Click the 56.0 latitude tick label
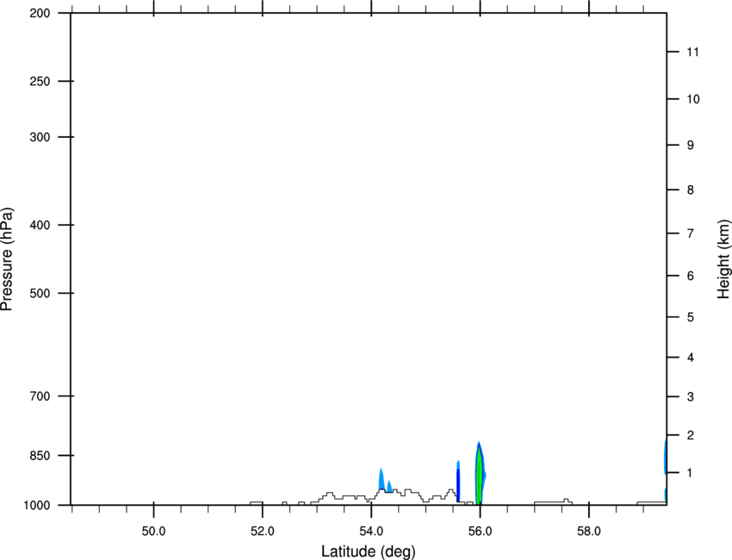The image size is (732, 560). tap(480, 532)
